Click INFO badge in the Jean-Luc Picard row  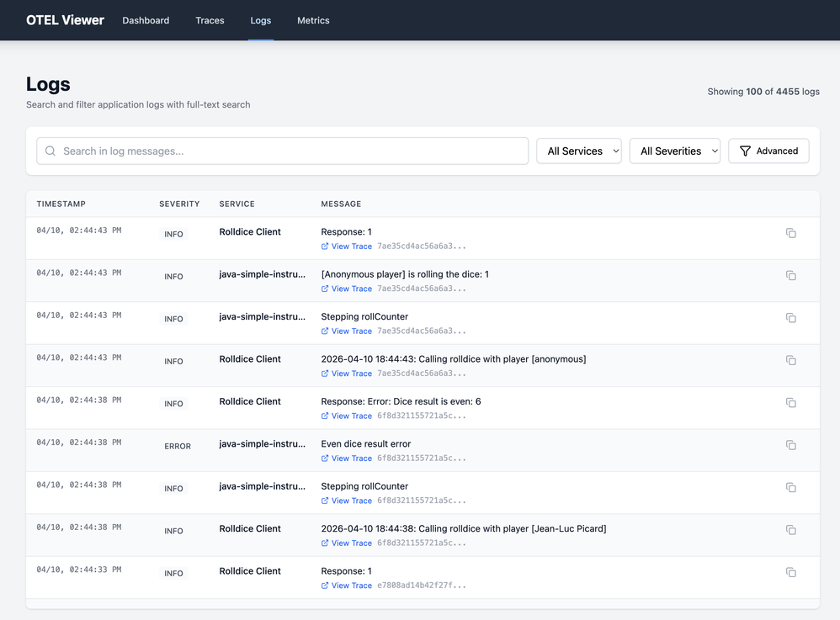(x=173, y=531)
